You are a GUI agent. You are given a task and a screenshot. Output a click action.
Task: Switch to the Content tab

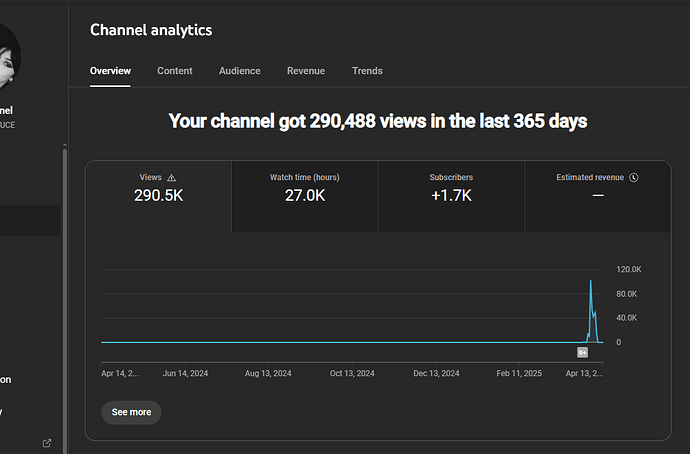coord(175,71)
